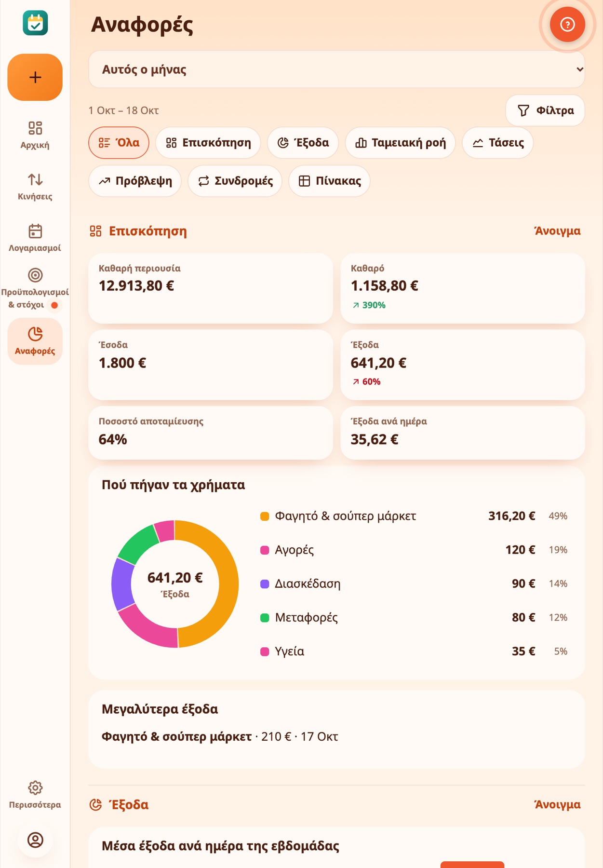This screenshot has height=868, width=603.
Task: Add a new transaction with plus button
Action: [x=35, y=77]
